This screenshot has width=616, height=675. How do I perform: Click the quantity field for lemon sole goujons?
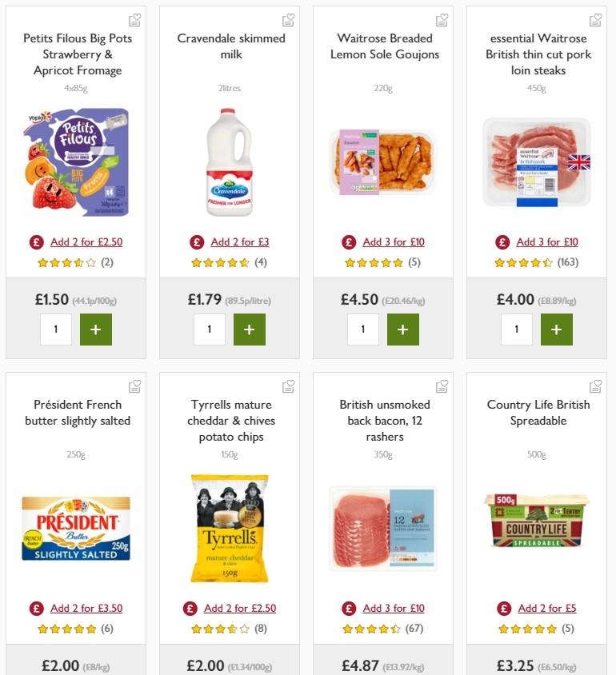click(x=363, y=329)
